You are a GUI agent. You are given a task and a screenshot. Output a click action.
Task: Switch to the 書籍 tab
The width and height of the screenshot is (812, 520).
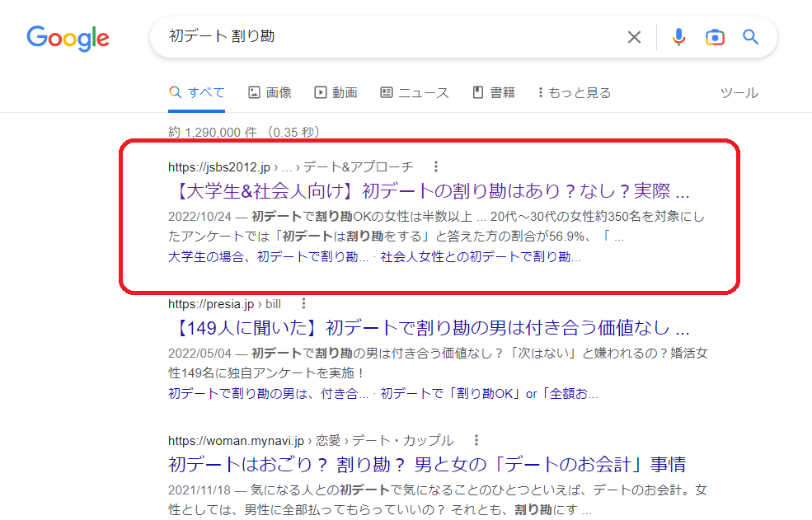tap(494, 92)
